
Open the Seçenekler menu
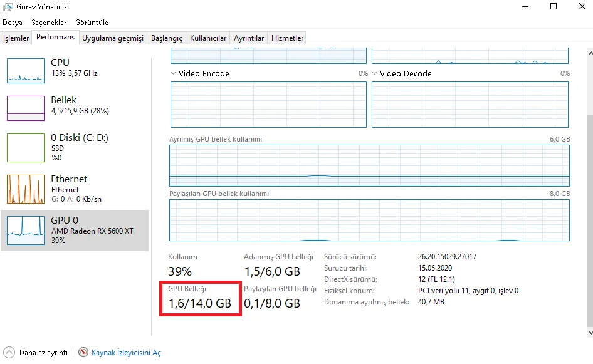[49, 23]
